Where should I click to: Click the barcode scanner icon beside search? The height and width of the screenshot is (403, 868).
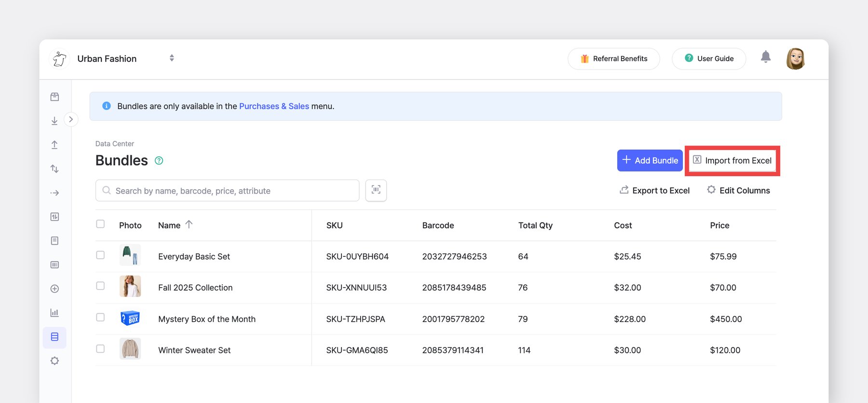(376, 191)
